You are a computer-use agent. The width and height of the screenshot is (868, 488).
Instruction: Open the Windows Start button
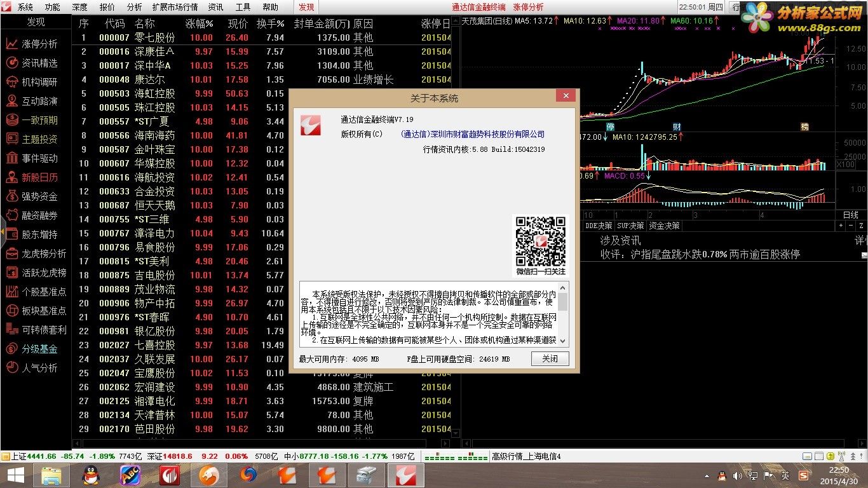15,475
